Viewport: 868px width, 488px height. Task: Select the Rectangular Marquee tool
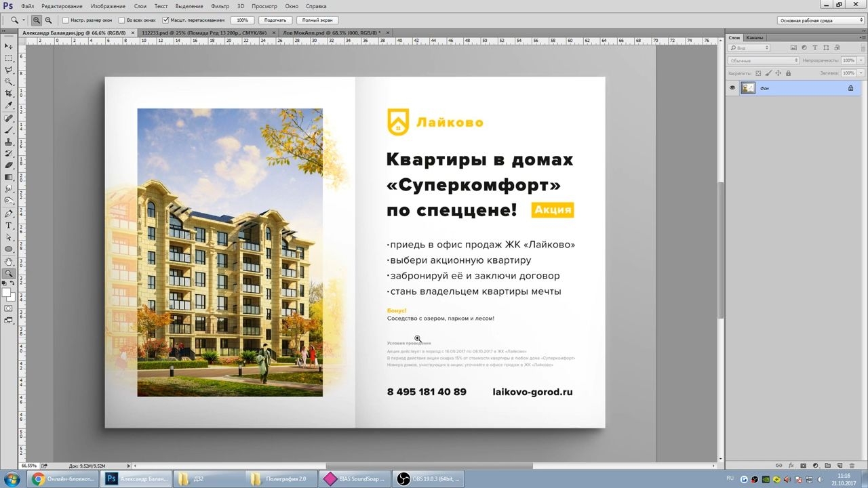(x=9, y=58)
